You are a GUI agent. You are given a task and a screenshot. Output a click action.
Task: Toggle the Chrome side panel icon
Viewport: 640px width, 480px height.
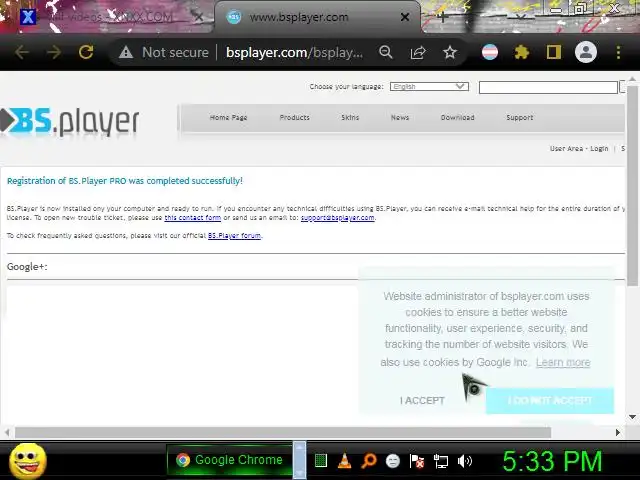(x=553, y=52)
